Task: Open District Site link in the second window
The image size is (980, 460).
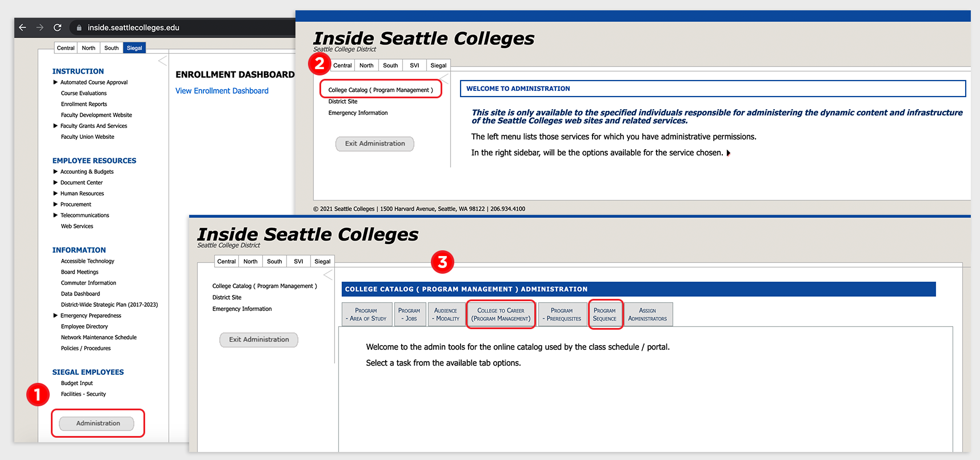Action: [343, 101]
